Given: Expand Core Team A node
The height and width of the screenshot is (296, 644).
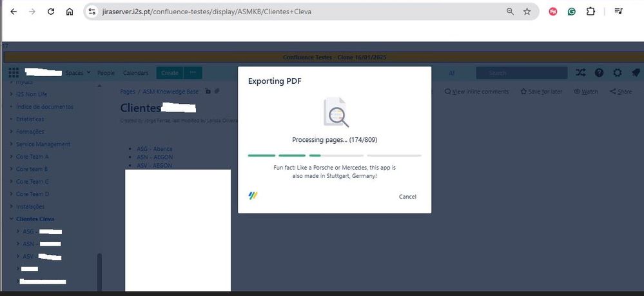Looking at the screenshot, I should 12,157.
